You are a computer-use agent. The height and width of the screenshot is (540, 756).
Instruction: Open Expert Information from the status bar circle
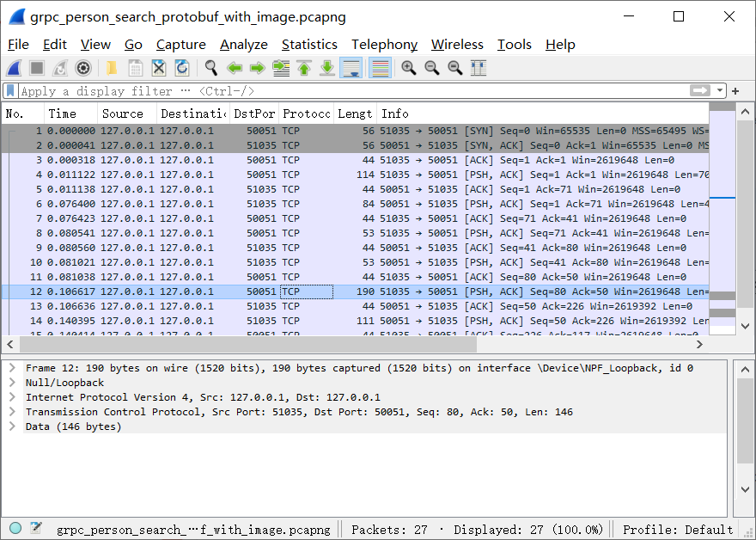15,528
